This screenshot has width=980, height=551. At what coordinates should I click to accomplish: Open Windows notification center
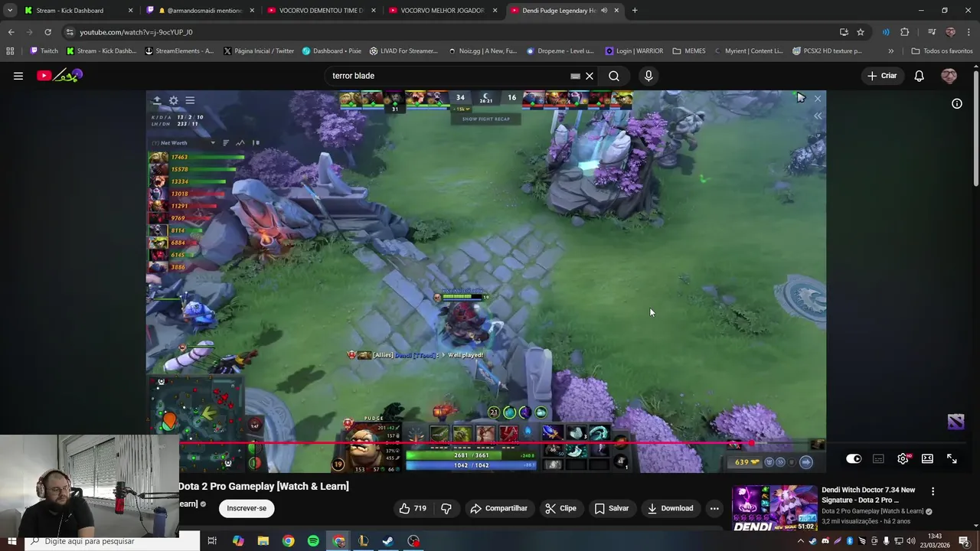tap(964, 541)
